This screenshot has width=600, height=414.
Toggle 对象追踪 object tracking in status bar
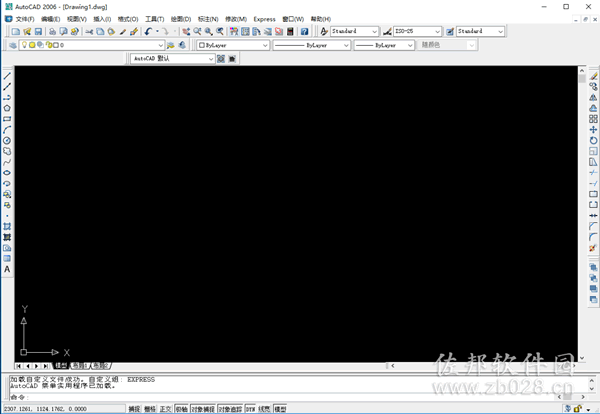pyautogui.click(x=230, y=409)
